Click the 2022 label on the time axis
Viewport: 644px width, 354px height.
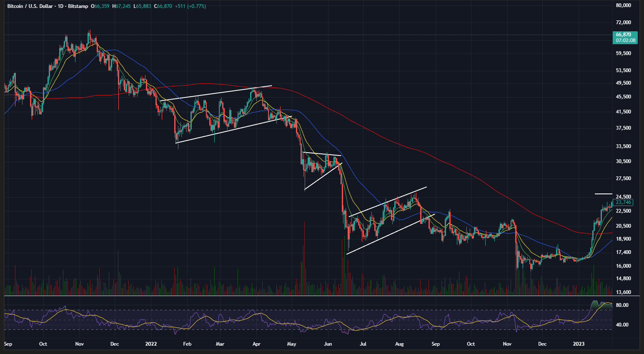[151, 344]
